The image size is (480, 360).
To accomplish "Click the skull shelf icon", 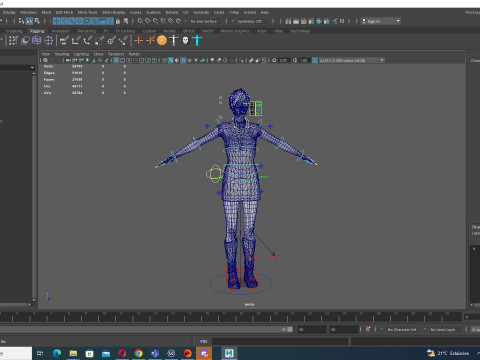I will 185,41.
